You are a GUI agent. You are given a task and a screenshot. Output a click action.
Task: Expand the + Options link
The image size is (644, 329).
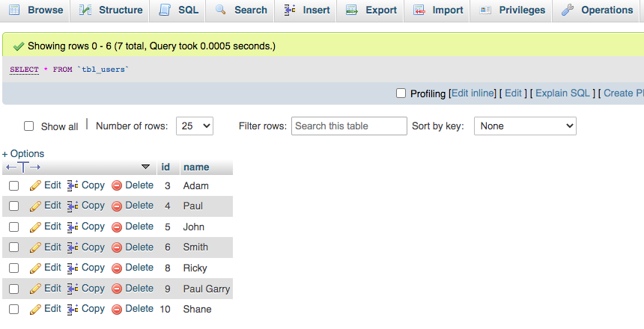[23, 154]
